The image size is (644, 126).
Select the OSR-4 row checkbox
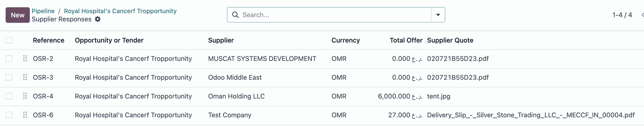pos(9,96)
